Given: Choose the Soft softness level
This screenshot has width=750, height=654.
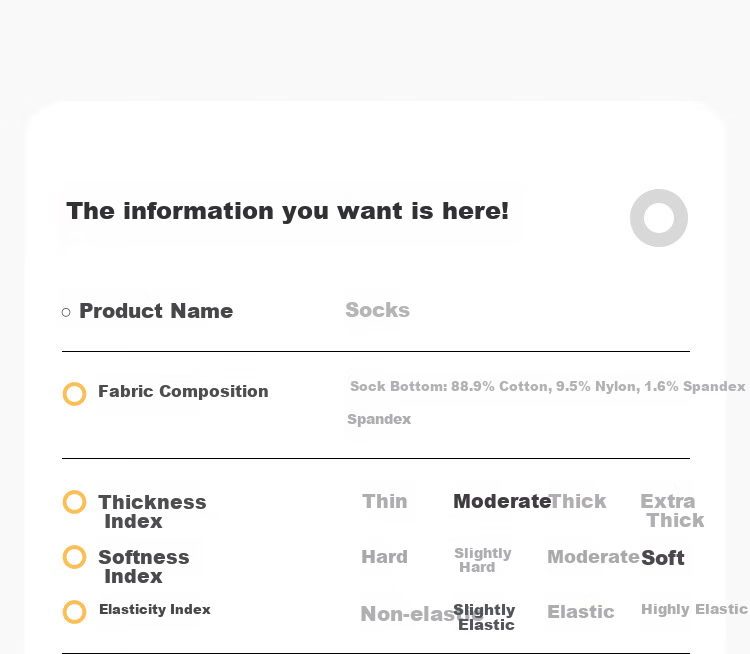Looking at the screenshot, I should click(x=662, y=558).
